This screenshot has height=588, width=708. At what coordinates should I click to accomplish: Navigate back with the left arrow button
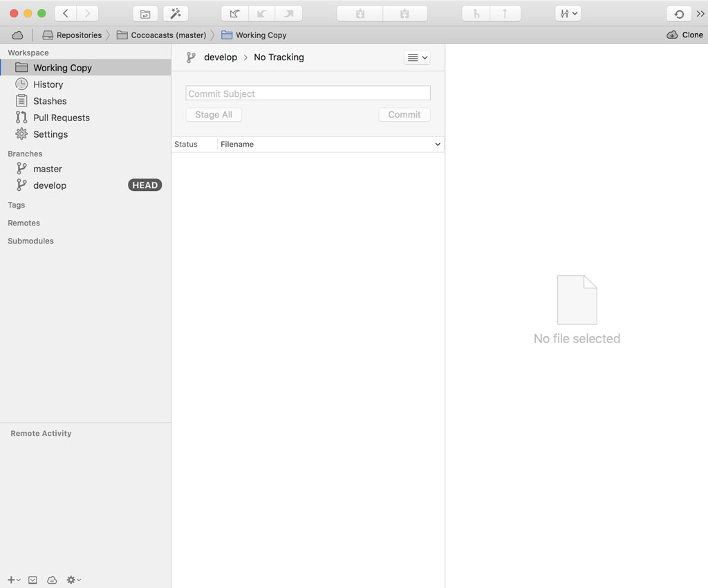(x=65, y=14)
